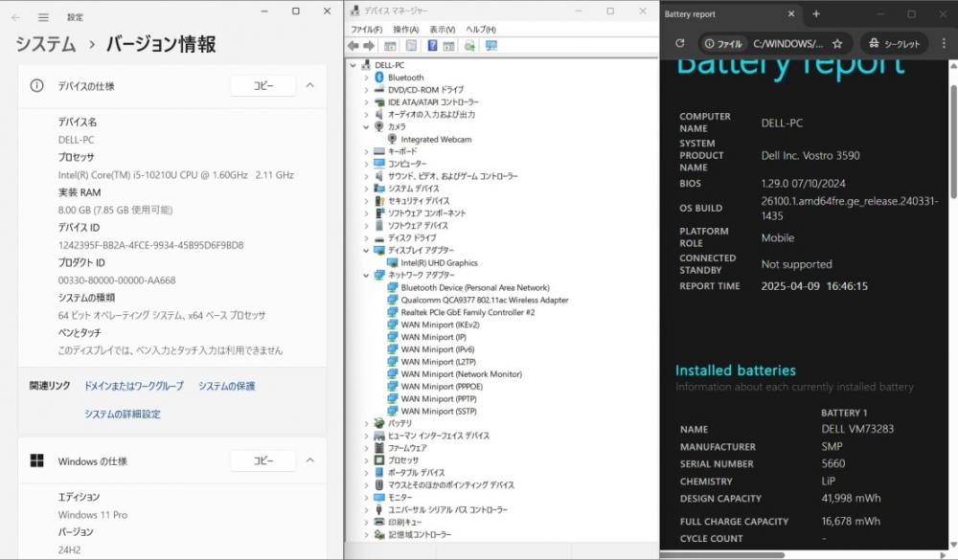Expand the バッテリ category
This screenshot has width=958, height=560.
tap(366, 423)
